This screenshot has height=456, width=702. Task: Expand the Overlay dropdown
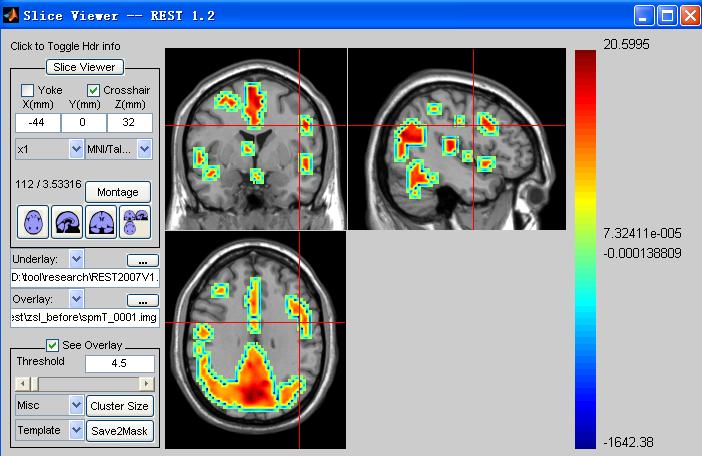pos(77,298)
